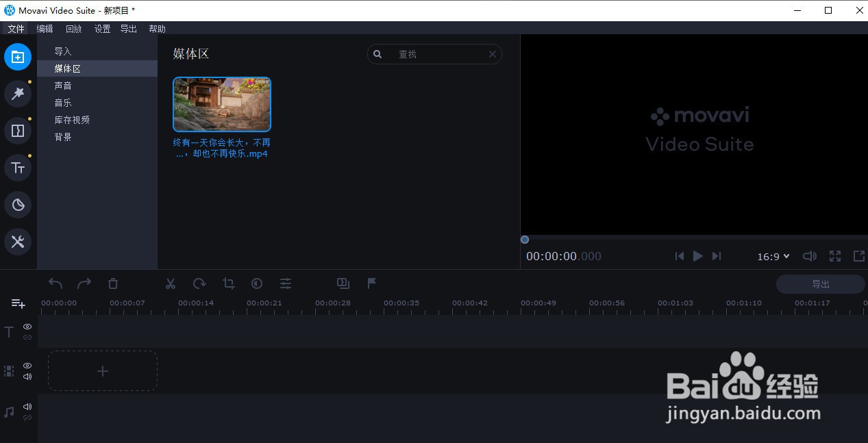868x443 pixels.
Task: Open the Titles panel via TT icon
Action: tap(18, 167)
